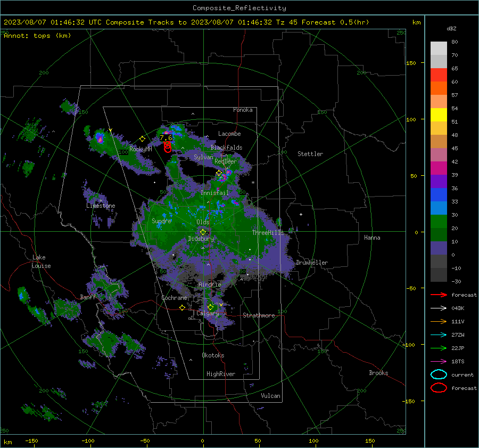Click the Lake Louise label
The height and width of the screenshot is (448, 479).
(x=42, y=262)
